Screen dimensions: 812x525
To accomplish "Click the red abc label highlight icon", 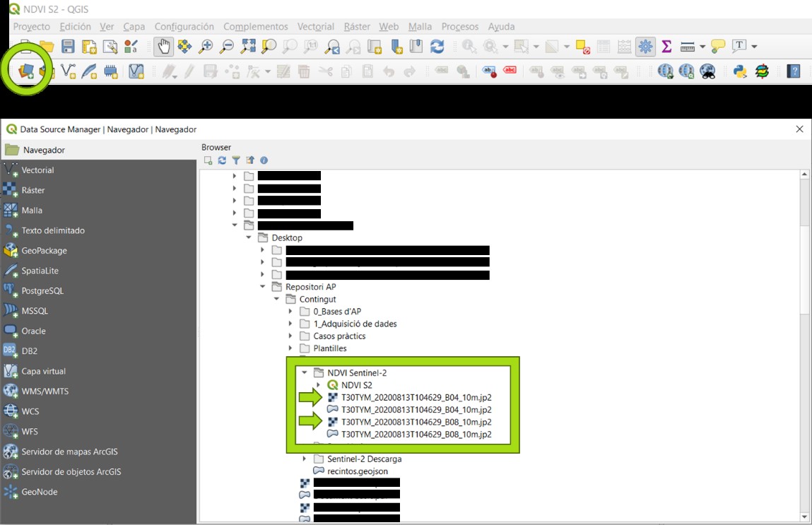I will pyautogui.click(x=510, y=70).
